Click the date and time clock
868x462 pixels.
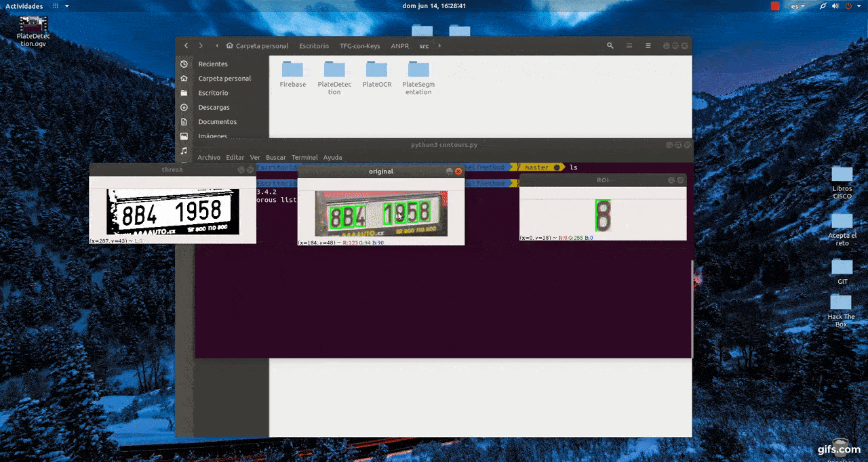coord(434,6)
